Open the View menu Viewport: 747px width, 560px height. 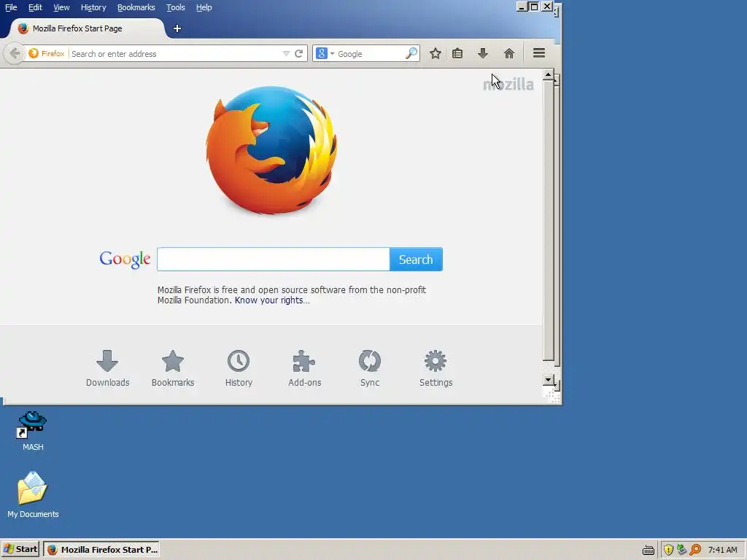click(61, 7)
